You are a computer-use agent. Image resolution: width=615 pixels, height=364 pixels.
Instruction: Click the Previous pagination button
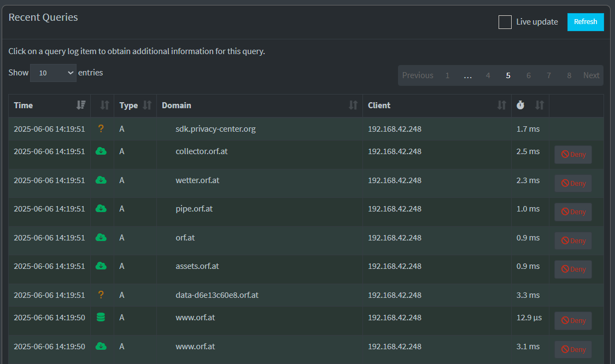click(x=418, y=75)
